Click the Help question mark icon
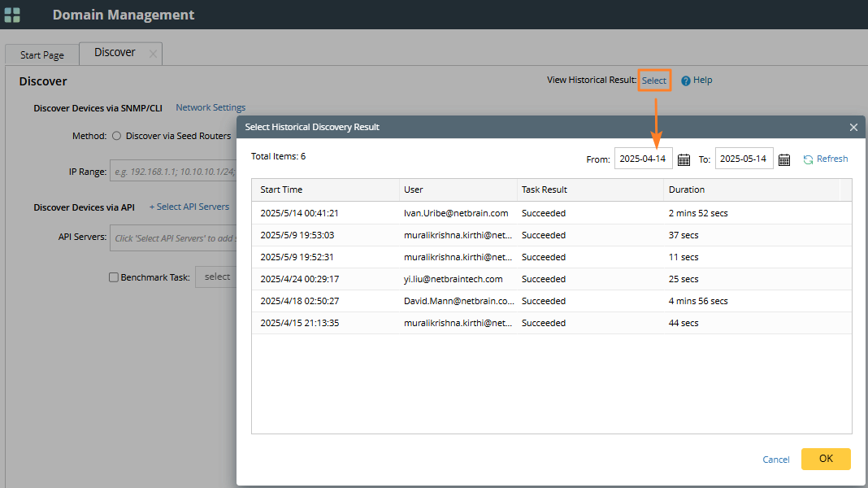Image resolution: width=868 pixels, height=488 pixels. pyautogui.click(x=686, y=81)
